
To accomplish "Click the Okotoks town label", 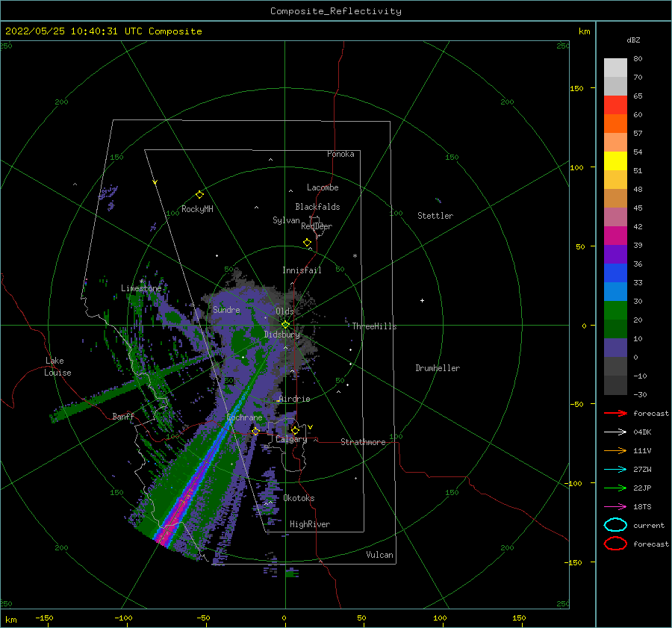I will click(299, 498).
